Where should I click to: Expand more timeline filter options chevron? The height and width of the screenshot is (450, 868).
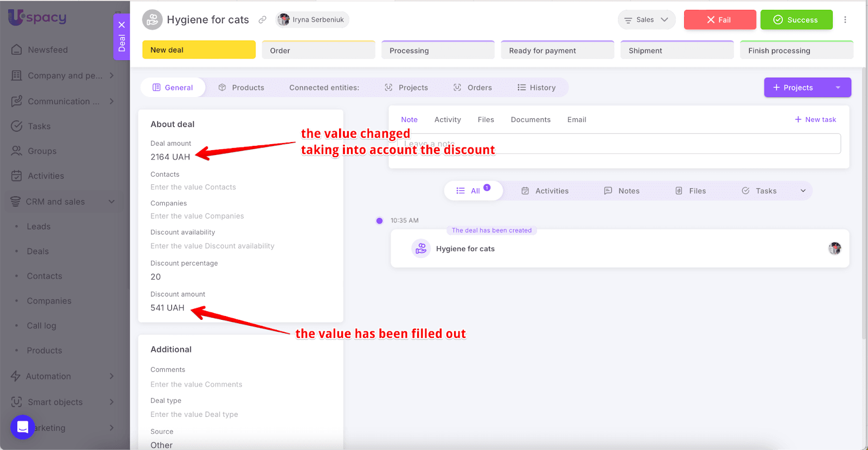pyautogui.click(x=803, y=191)
